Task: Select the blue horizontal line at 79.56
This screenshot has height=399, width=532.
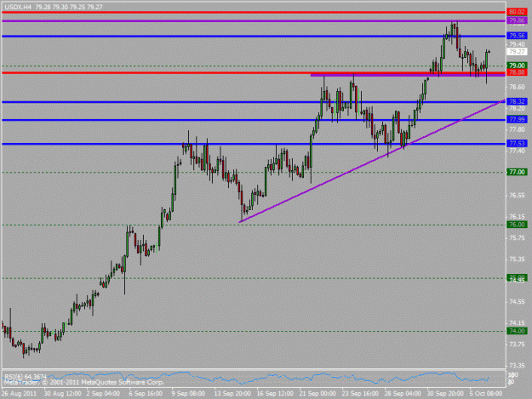Action: (x=254, y=36)
